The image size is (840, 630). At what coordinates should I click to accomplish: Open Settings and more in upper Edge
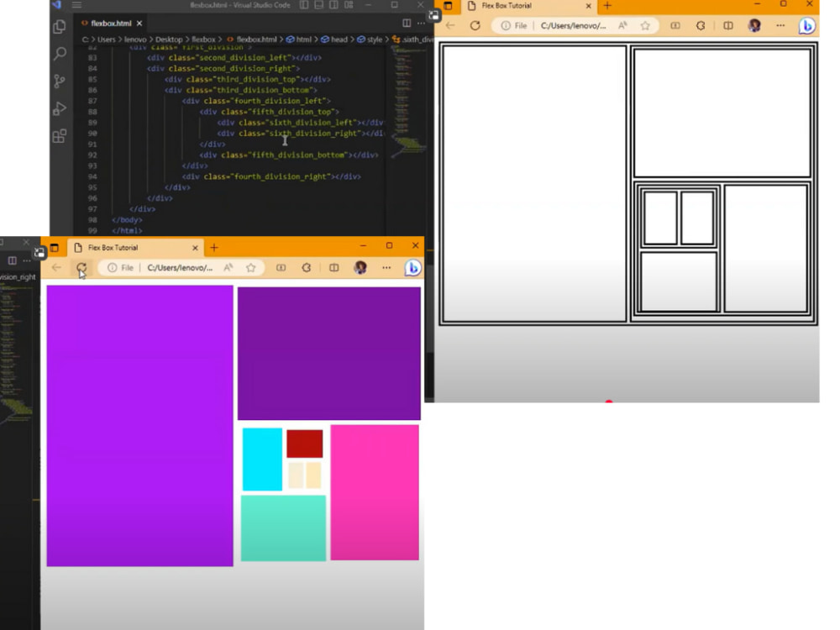click(x=780, y=25)
